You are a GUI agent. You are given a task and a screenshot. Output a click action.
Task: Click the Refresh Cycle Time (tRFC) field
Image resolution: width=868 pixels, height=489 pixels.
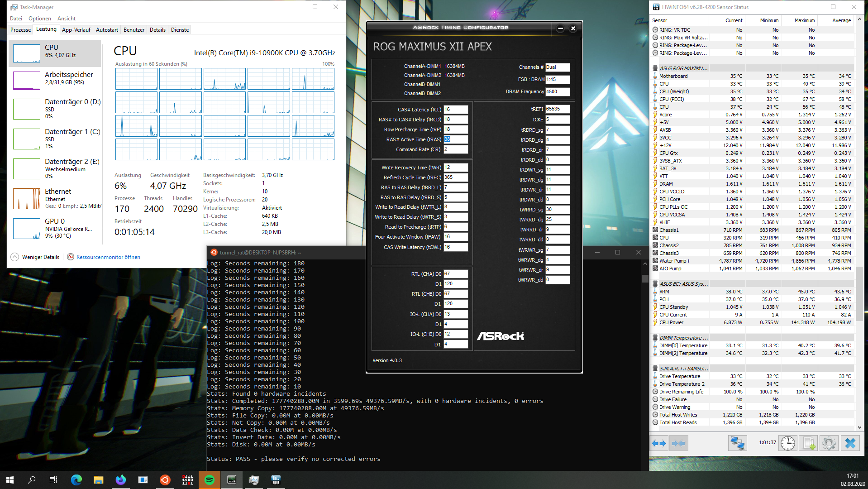(x=456, y=177)
